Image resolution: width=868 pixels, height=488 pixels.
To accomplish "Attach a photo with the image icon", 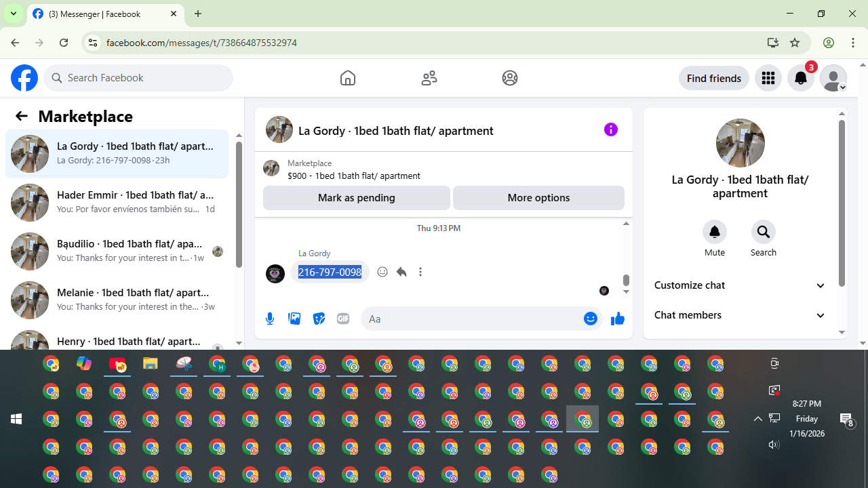I will pos(294,319).
